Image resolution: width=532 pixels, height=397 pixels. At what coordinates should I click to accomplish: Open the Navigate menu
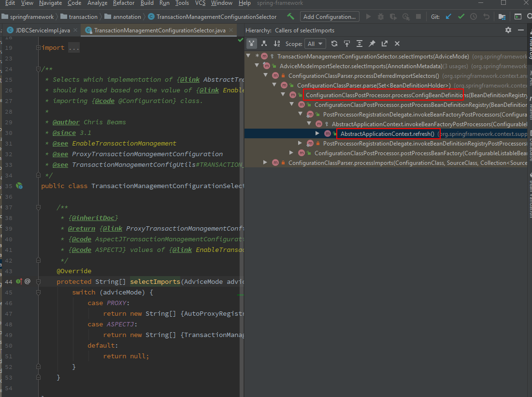51,3
